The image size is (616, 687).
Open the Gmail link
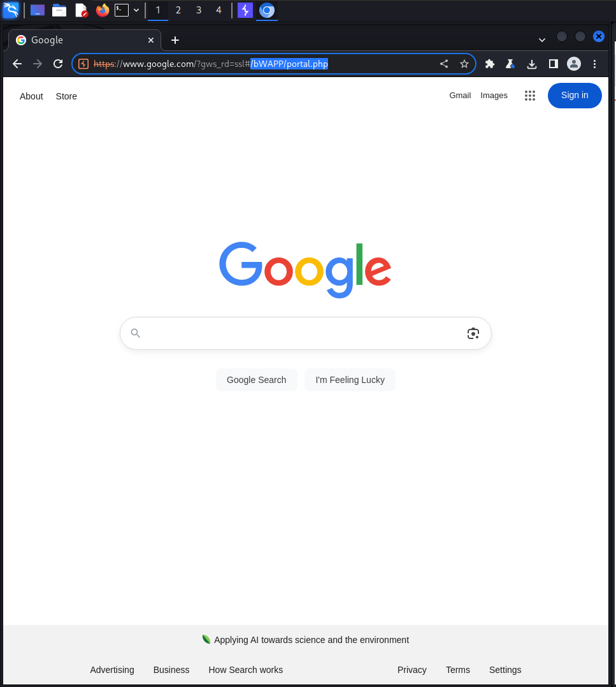tap(460, 96)
